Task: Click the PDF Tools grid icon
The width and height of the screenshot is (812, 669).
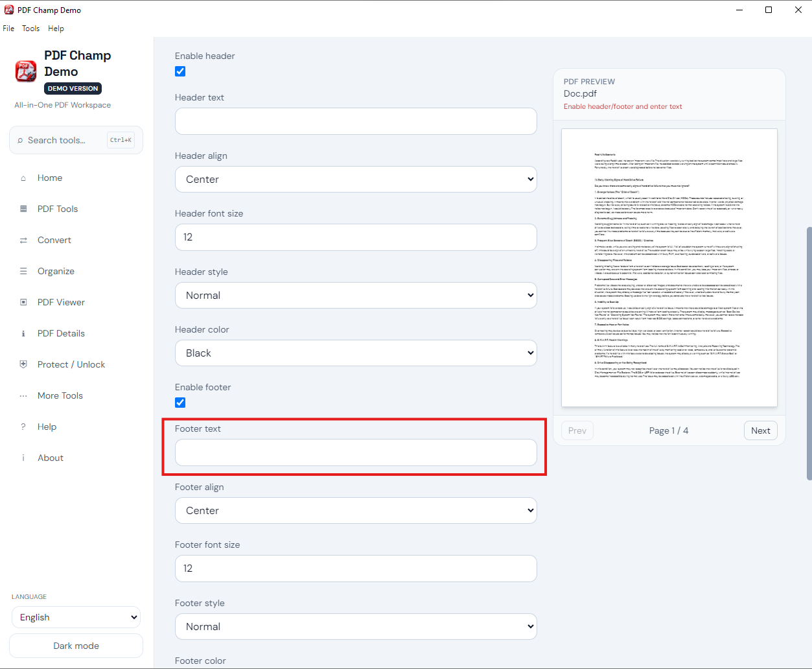Action: pos(23,209)
